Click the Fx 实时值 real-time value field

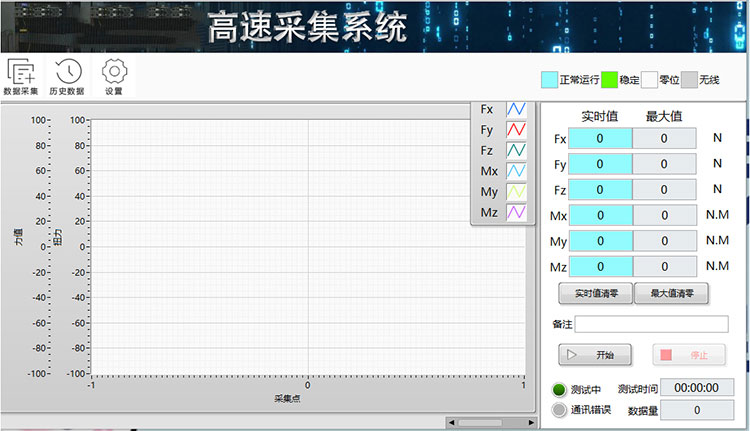tap(600, 139)
